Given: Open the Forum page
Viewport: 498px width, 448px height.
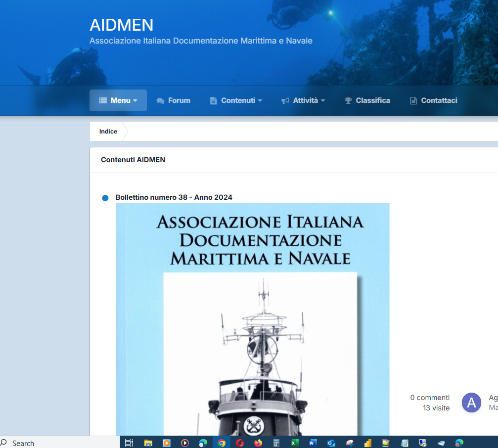Looking at the screenshot, I should pos(174,100).
